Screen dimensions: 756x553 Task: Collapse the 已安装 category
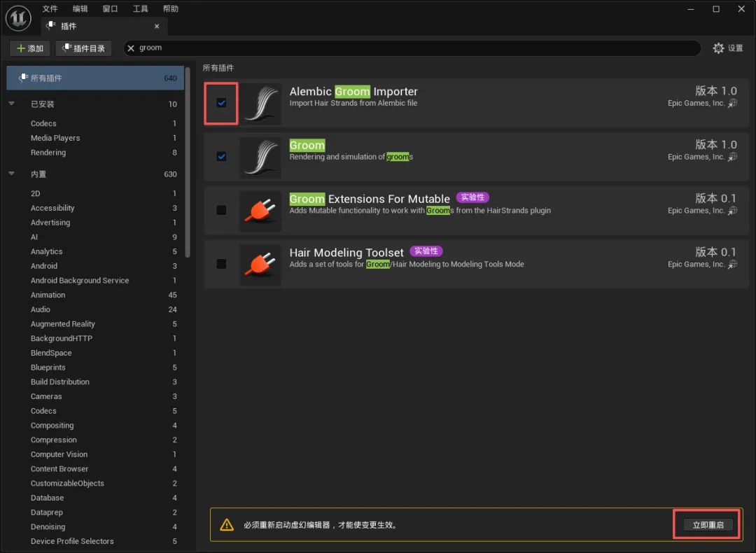coord(12,104)
